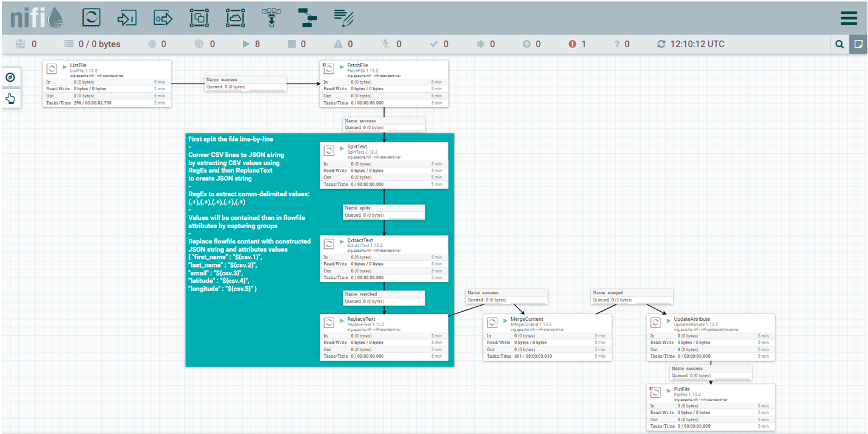
Task: Select the matched connection label
Action: [384, 298]
